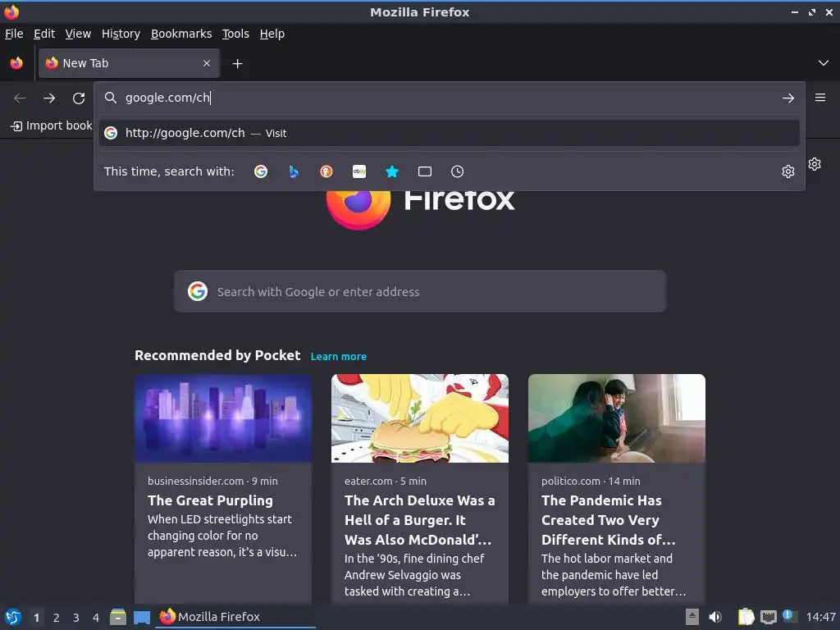Viewport: 840px width, 630px height.
Task: Search this time with Google icon
Action: [261, 171]
